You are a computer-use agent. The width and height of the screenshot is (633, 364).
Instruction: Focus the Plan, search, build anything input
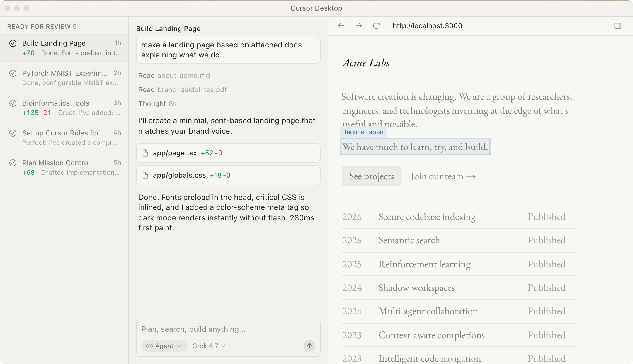pos(228,329)
